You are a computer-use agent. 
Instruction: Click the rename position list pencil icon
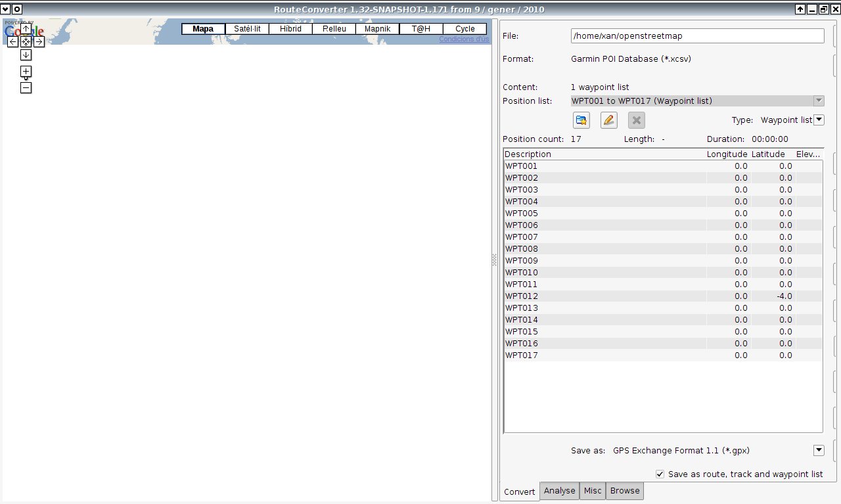(609, 120)
